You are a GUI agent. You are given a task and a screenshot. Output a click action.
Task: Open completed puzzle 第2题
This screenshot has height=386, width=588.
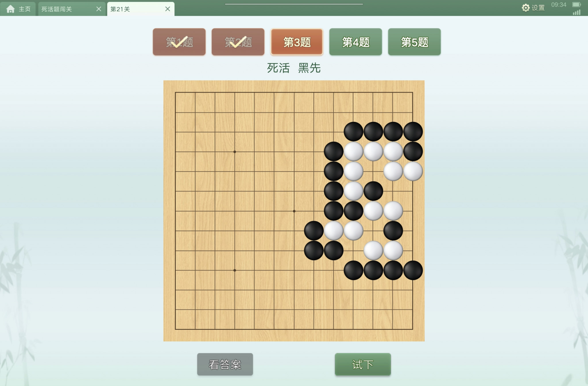coord(238,42)
